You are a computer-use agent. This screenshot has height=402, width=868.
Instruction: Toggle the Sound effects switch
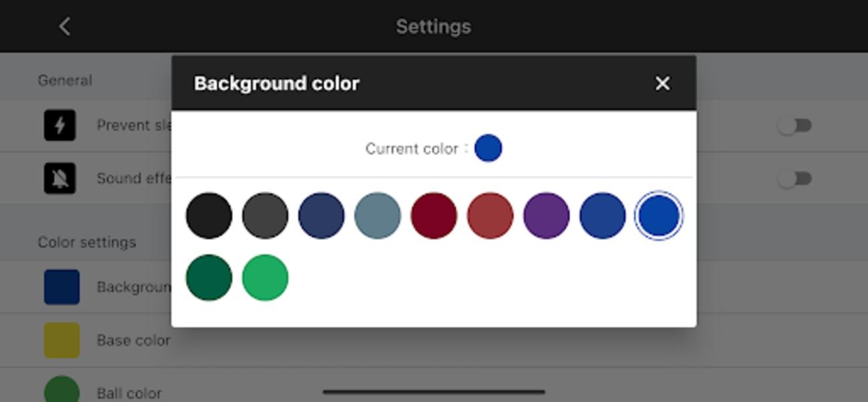tap(794, 178)
